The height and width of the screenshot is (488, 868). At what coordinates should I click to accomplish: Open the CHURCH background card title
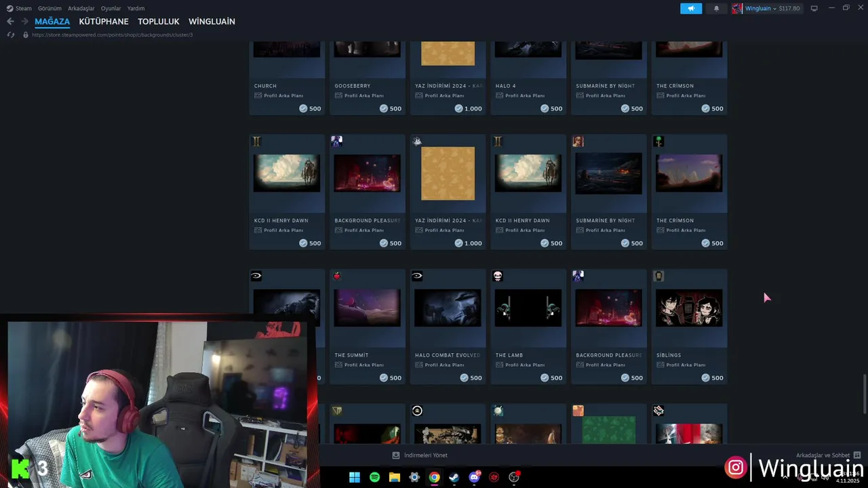(x=265, y=86)
